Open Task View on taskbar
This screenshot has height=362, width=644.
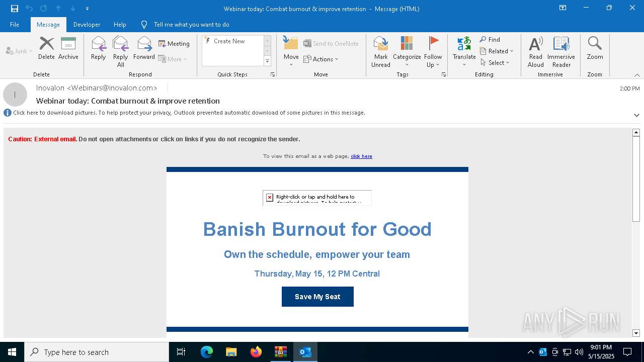tap(181, 352)
